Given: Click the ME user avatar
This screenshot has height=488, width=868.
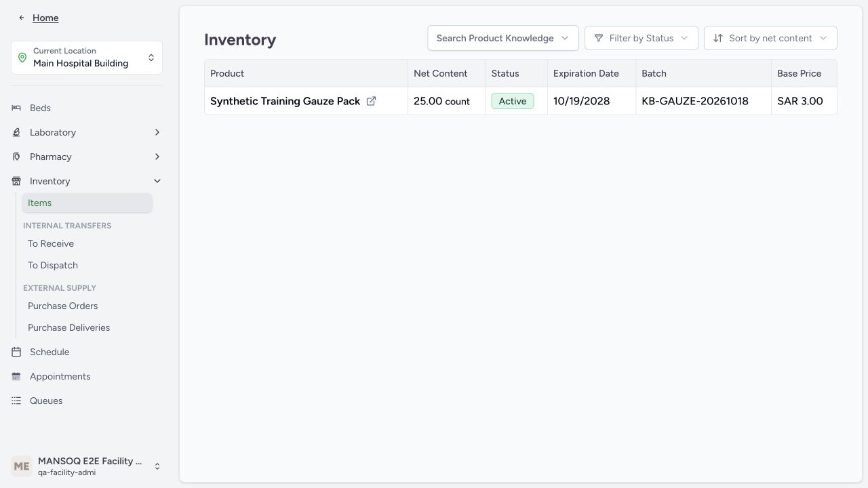Looking at the screenshot, I should (x=22, y=466).
